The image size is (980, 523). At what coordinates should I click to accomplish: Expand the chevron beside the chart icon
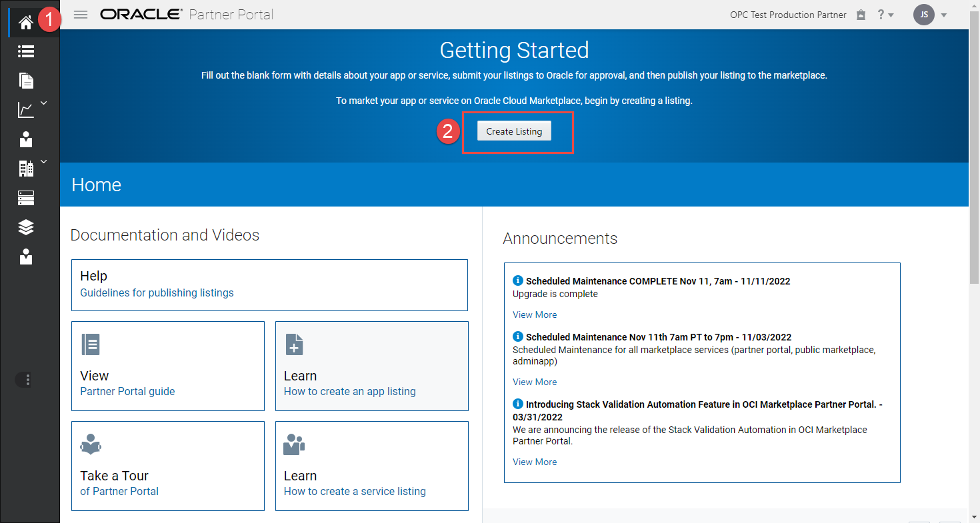coord(44,103)
